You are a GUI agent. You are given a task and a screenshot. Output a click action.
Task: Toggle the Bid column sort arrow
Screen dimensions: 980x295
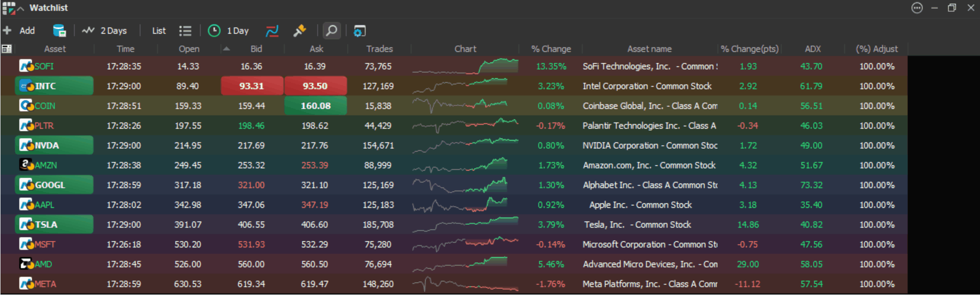[x=226, y=49]
